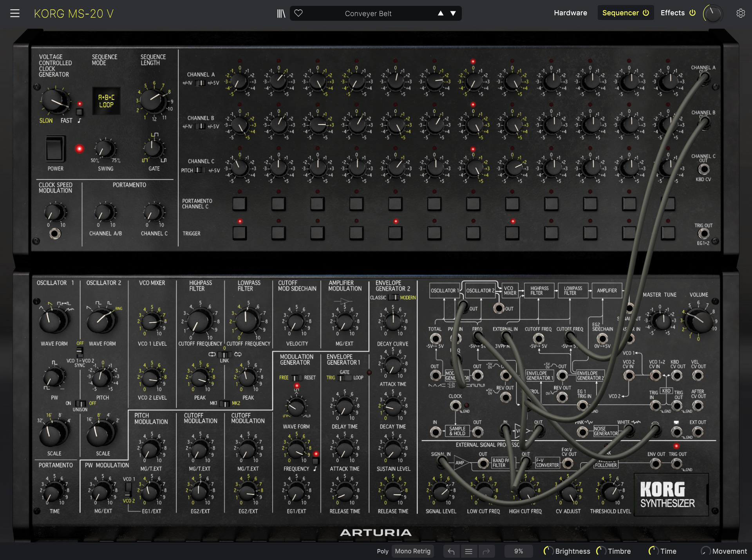
Task: Open the edit history list icon
Action: click(468, 551)
